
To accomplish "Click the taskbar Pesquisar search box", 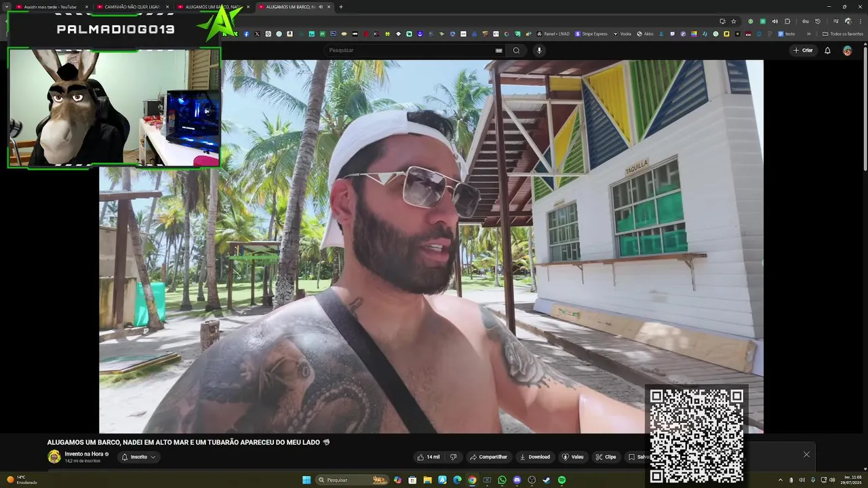I will [352, 480].
